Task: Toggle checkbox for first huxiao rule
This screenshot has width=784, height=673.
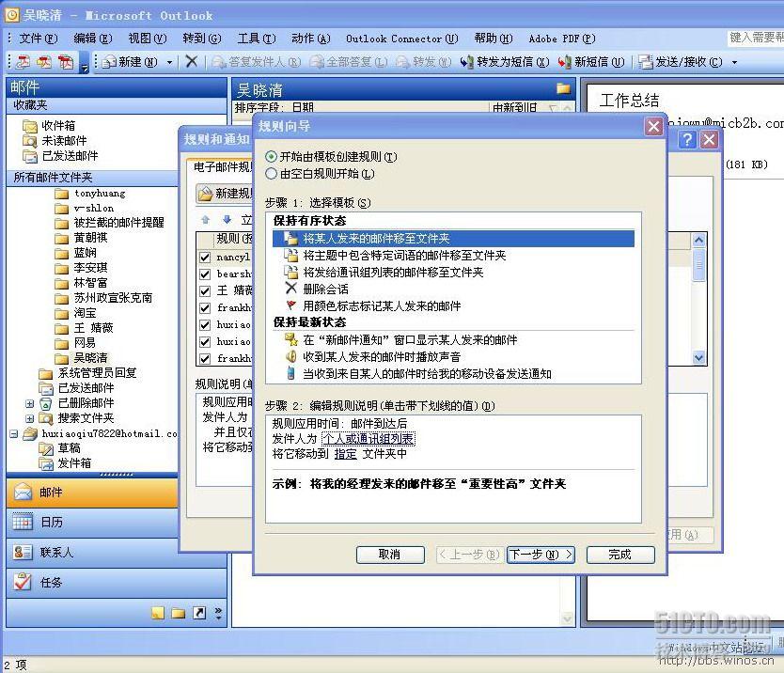Action: pyautogui.click(x=205, y=325)
